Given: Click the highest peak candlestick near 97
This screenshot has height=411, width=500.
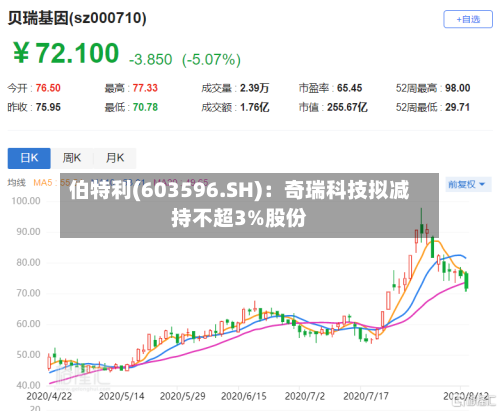Looking at the screenshot, I should coord(421,224).
